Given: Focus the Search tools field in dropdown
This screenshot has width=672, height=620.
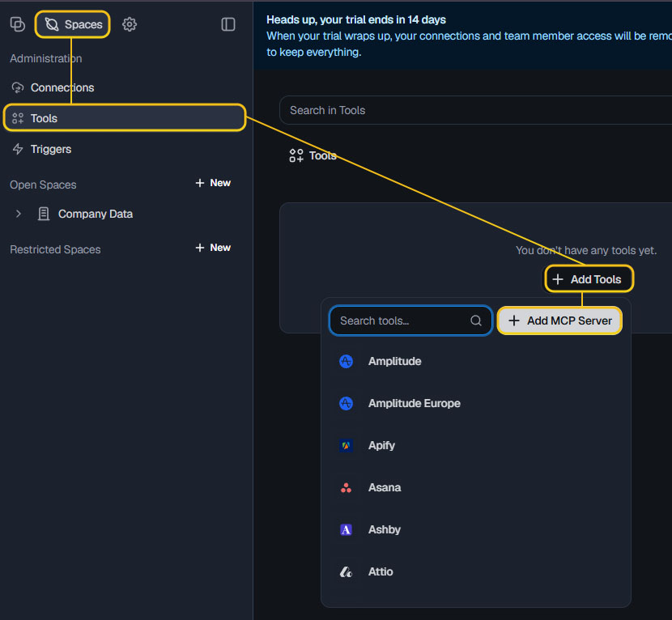Looking at the screenshot, I should (x=410, y=321).
